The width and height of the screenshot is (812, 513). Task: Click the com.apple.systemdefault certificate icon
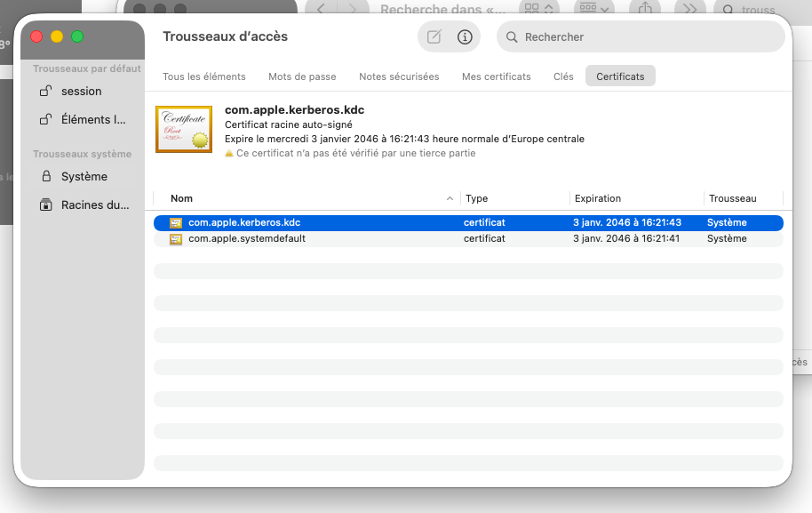coord(176,239)
